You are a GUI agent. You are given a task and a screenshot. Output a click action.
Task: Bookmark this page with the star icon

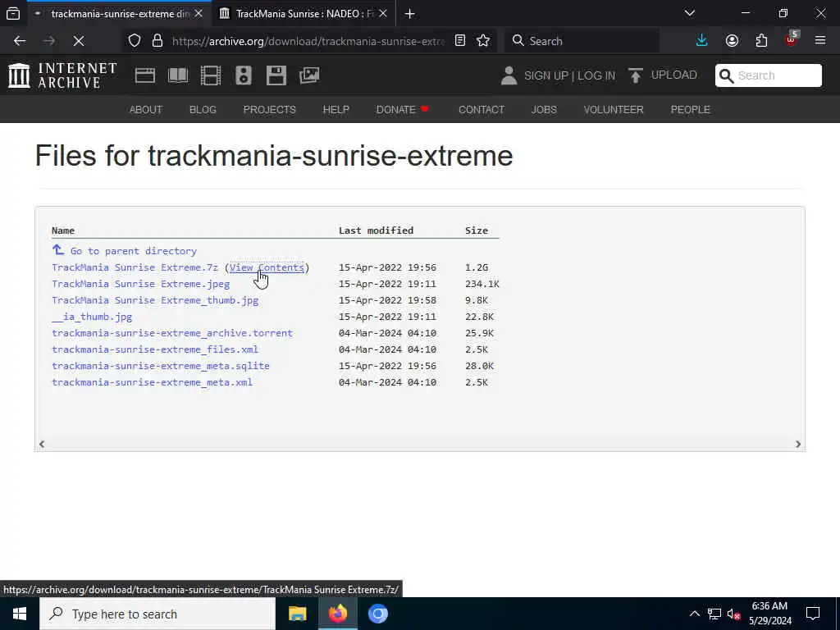pos(483,41)
